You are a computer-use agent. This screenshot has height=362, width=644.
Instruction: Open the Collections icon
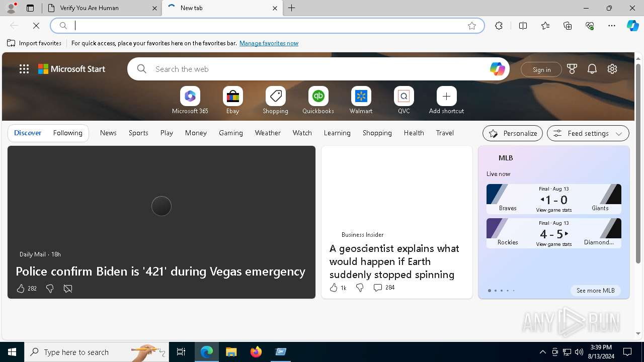pos(568,26)
